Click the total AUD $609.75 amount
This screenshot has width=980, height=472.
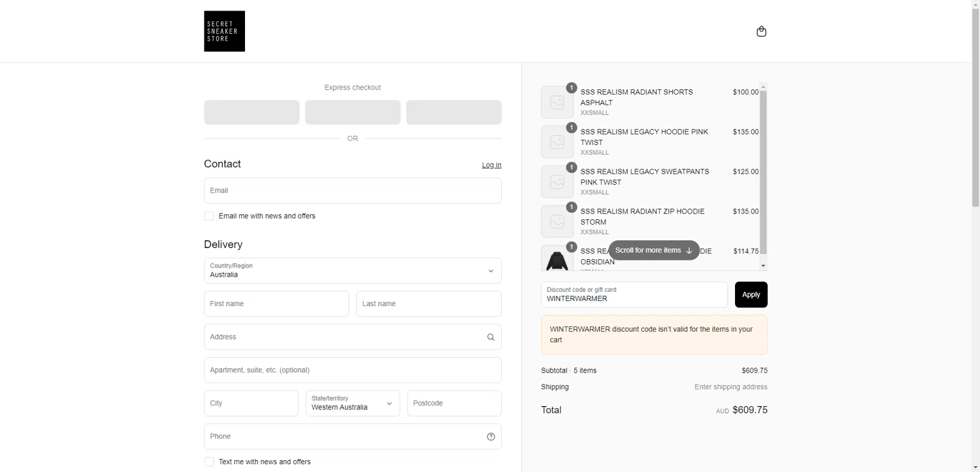[742, 410]
